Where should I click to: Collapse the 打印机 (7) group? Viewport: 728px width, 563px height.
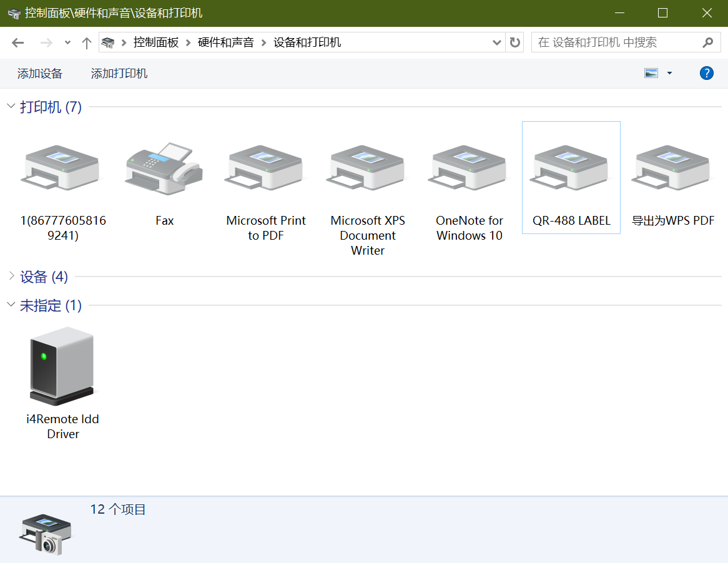click(x=11, y=106)
